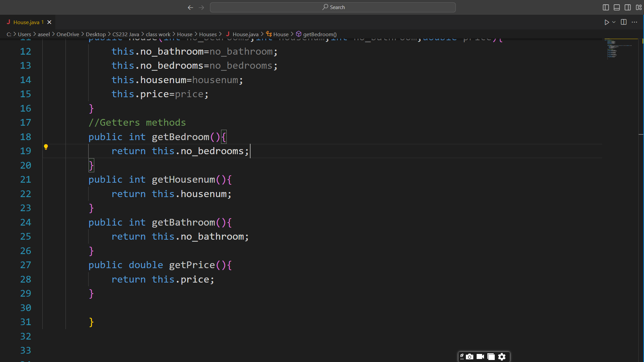Viewport: 644px width, 362px height.
Task: Click the //Getters methods comment
Action: click(137, 123)
